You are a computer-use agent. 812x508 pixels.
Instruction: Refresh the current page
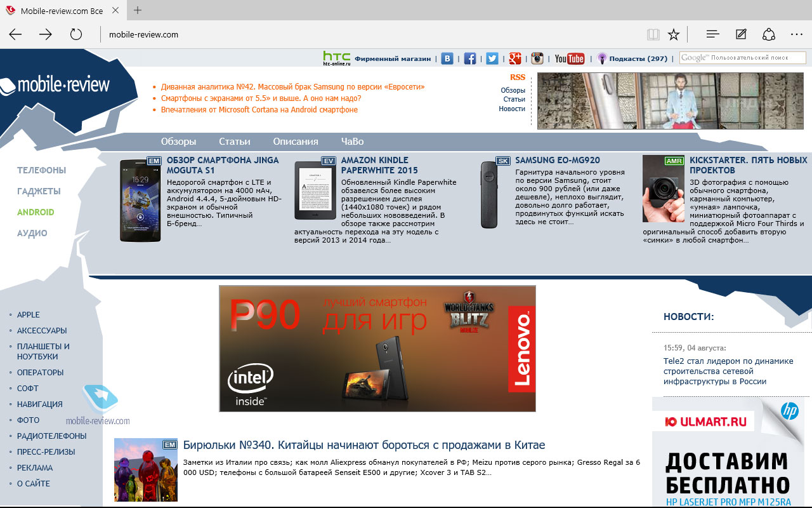(76, 35)
